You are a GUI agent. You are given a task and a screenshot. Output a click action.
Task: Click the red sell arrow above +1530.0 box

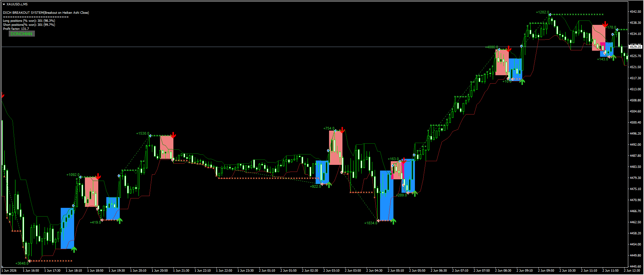pos(173,135)
